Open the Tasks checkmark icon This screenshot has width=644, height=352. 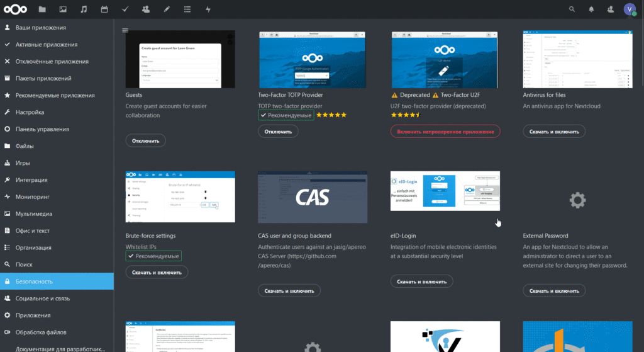click(125, 9)
